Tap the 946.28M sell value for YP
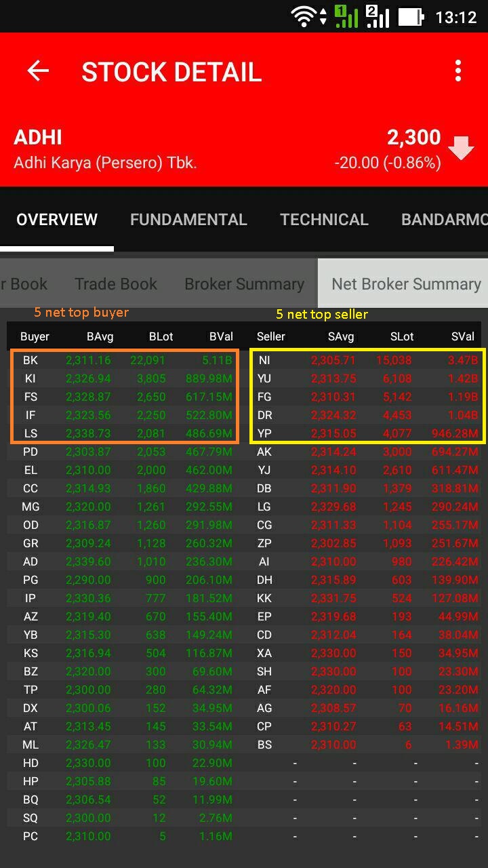This screenshot has width=488, height=868. click(x=455, y=433)
